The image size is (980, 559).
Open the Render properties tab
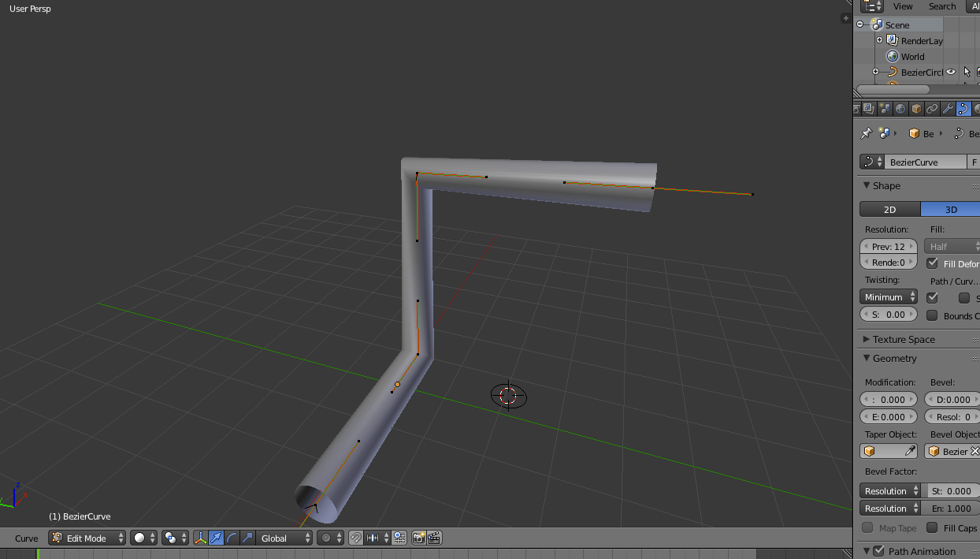(x=856, y=108)
